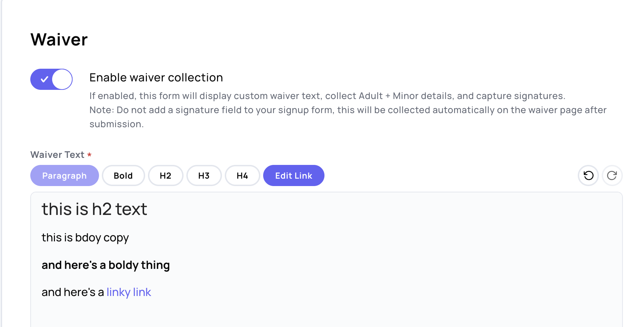Click the 'If enabled, this form will display' description

click(327, 96)
